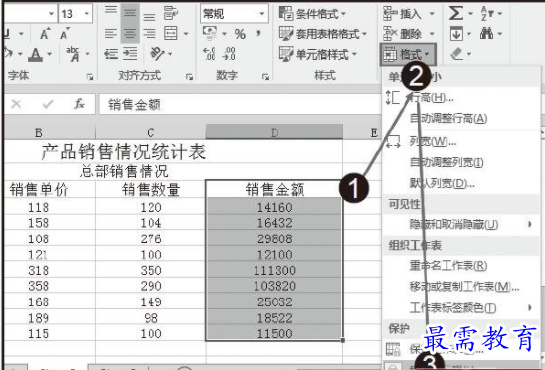Click the merge and center icon

point(171,34)
